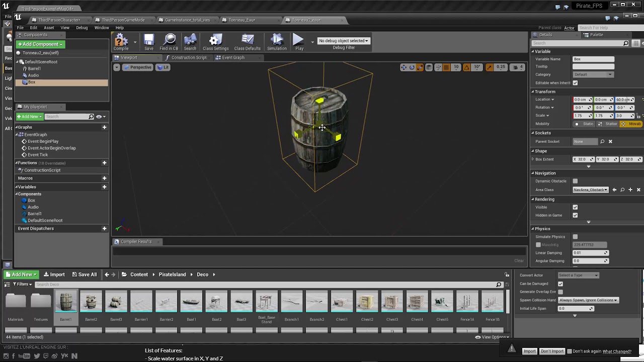Select the translate gizmo tool in viewport
This screenshot has height=362, width=644.
point(404,67)
